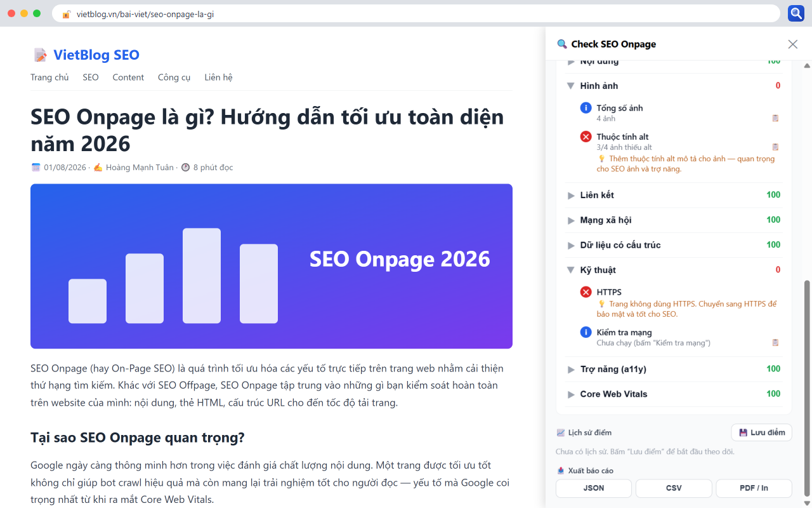
Task: Click the PDF / In export button
Action: [754, 488]
